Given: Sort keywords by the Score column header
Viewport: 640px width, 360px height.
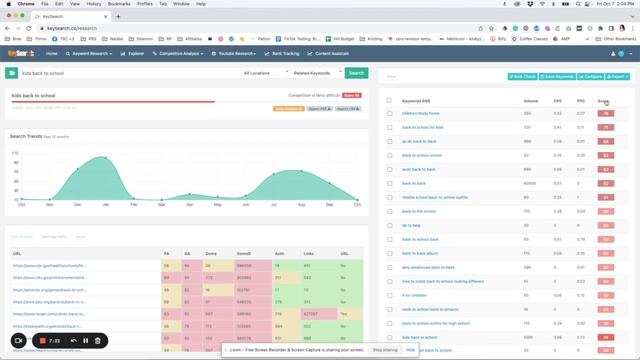Looking at the screenshot, I should (603, 101).
